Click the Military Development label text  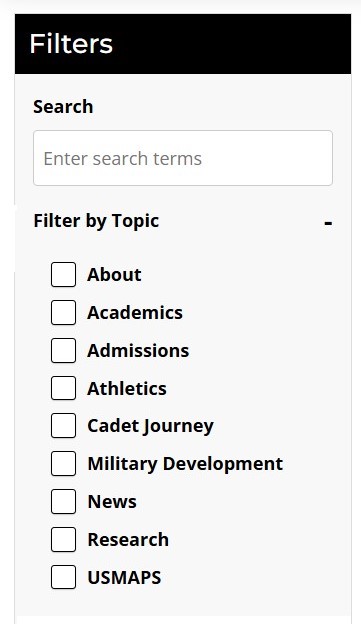[185, 464]
